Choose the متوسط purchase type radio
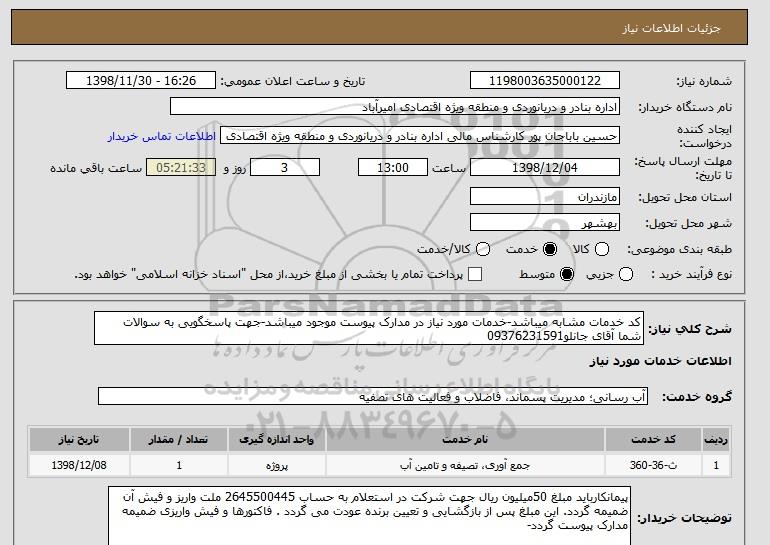This screenshot has width=770, height=545. pos(567,274)
